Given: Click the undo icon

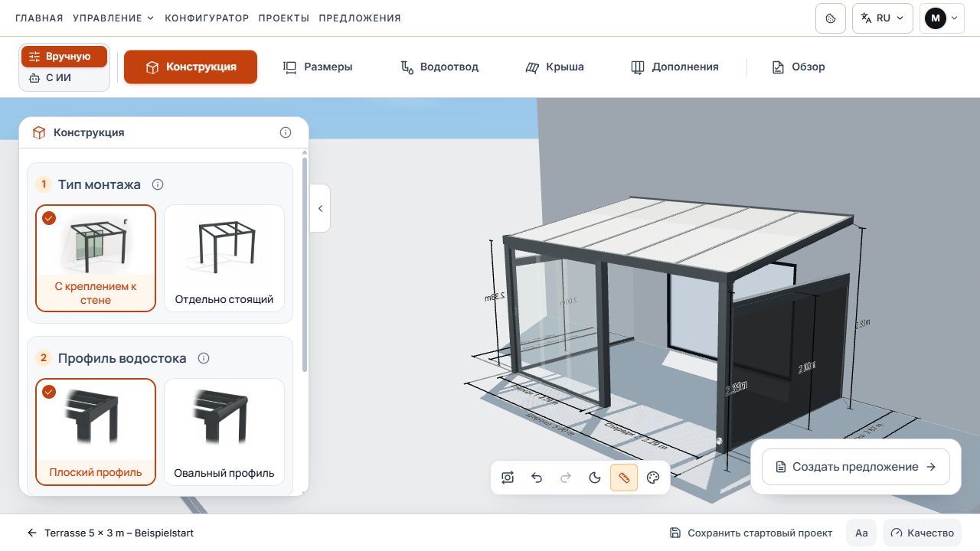Looking at the screenshot, I should tap(537, 478).
